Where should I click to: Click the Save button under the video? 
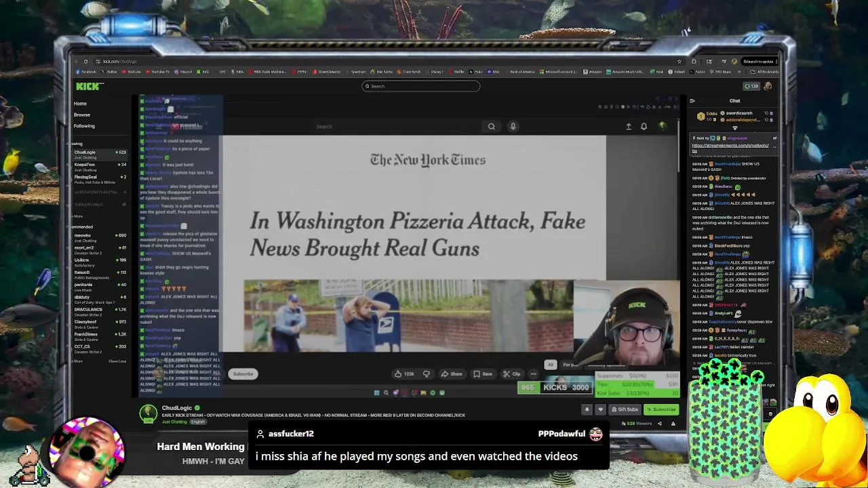click(483, 374)
